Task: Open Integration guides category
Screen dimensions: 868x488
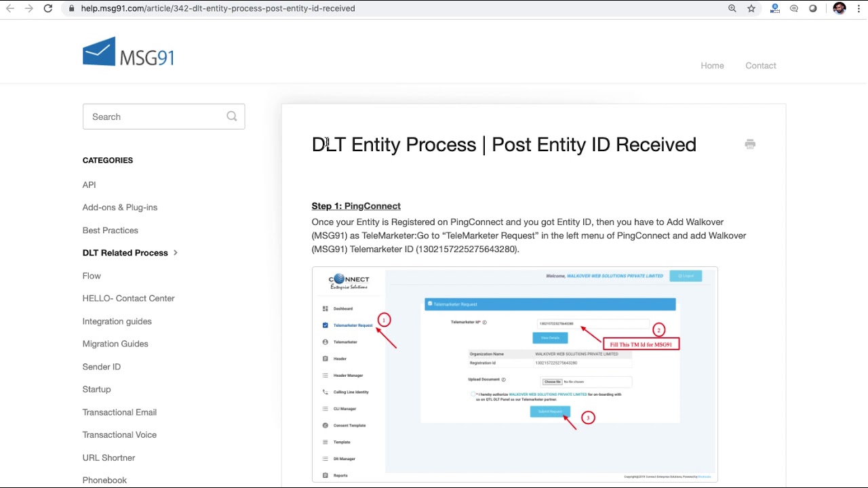Action: coord(117,321)
